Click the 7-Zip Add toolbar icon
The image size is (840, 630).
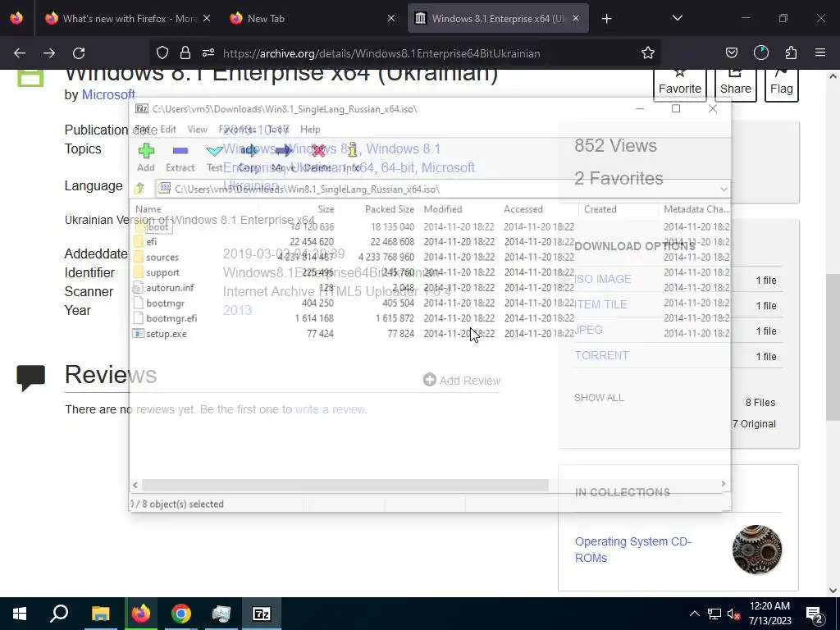pos(146,151)
